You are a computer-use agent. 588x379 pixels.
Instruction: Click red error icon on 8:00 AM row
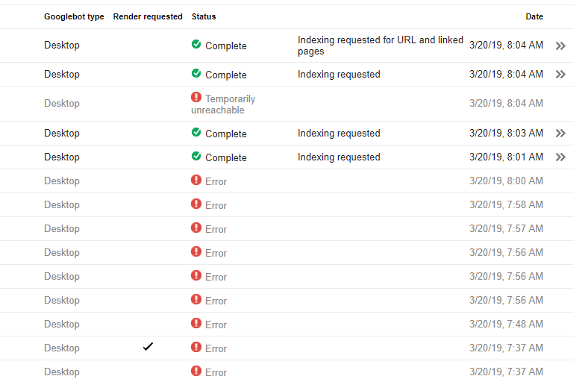(x=196, y=181)
